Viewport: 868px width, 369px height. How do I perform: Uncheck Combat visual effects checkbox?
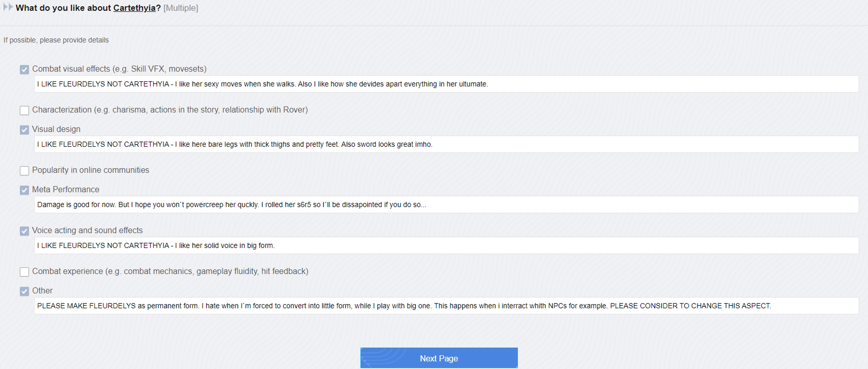pos(24,70)
